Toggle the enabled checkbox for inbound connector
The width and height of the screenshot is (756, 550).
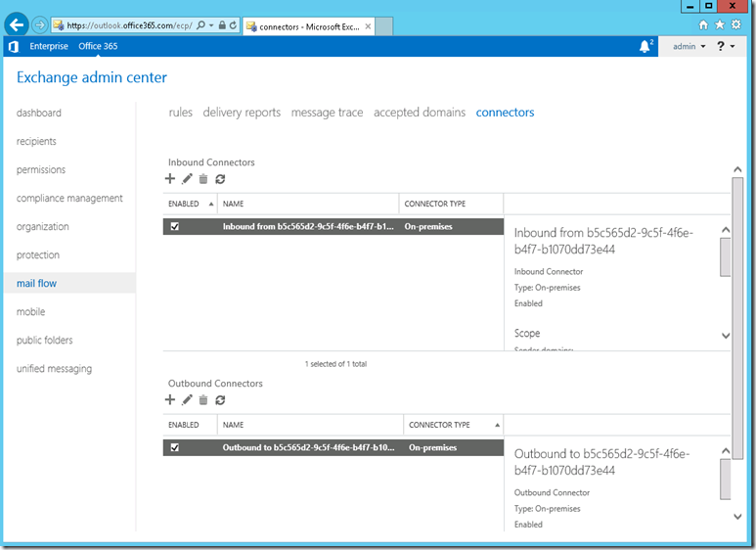[175, 226]
